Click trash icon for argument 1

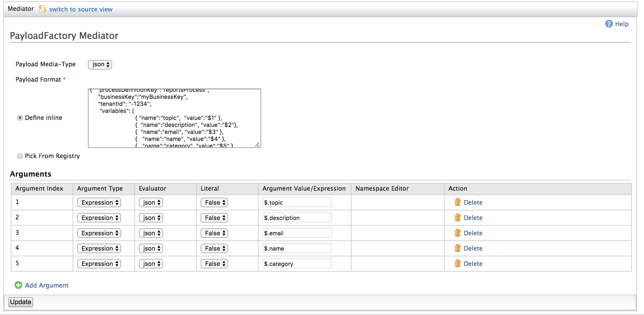tap(457, 202)
